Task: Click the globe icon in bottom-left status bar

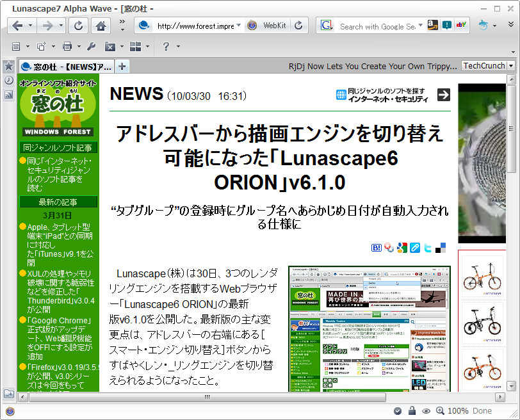Action: point(10,412)
